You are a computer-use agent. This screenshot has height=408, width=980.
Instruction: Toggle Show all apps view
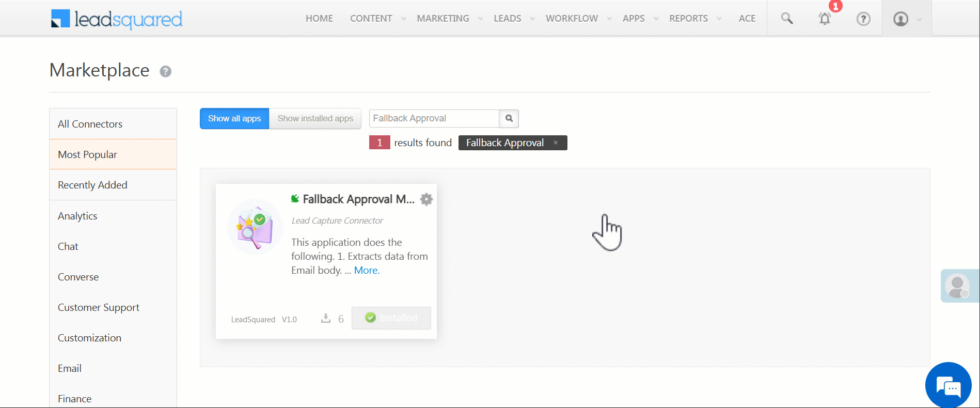coord(234,118)
